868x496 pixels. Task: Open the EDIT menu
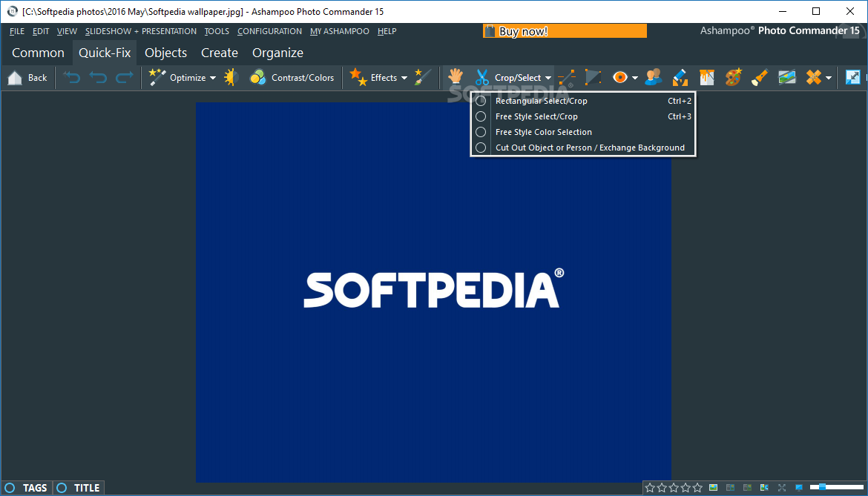tap(41, 32)
